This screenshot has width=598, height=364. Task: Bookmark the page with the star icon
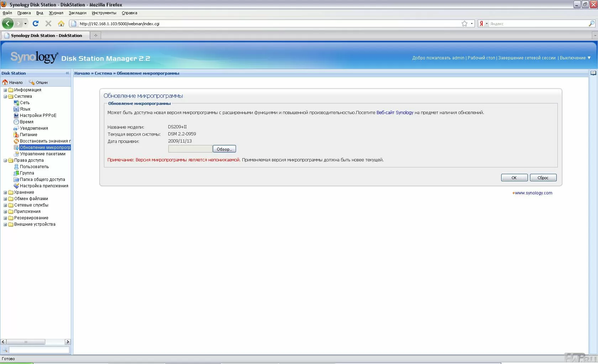tap(464, 23)
